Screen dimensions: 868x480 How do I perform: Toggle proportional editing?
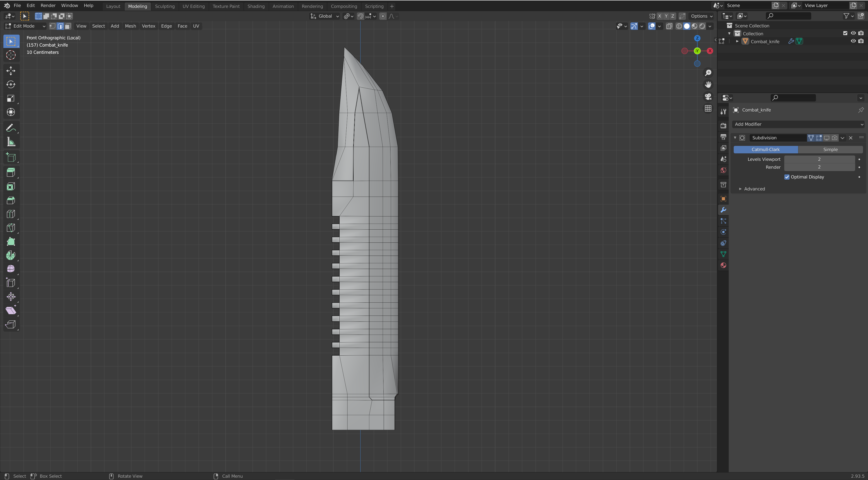tap(383, 16)
